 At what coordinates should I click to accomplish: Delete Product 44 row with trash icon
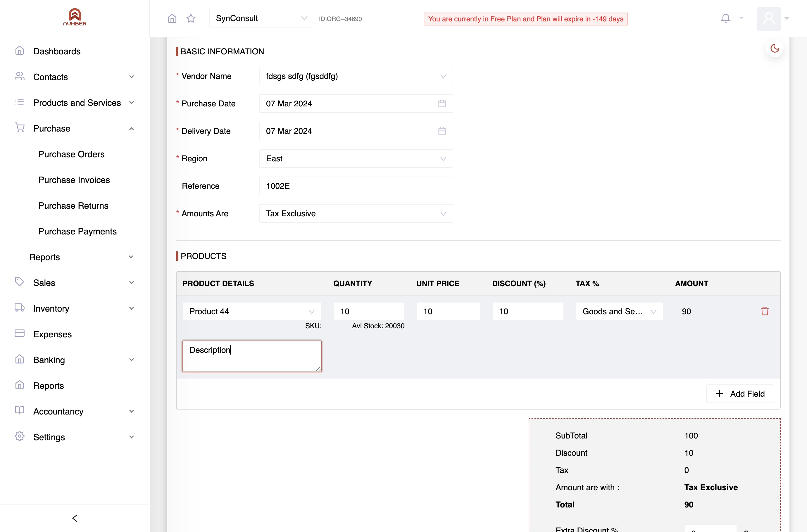coord(765,311)
